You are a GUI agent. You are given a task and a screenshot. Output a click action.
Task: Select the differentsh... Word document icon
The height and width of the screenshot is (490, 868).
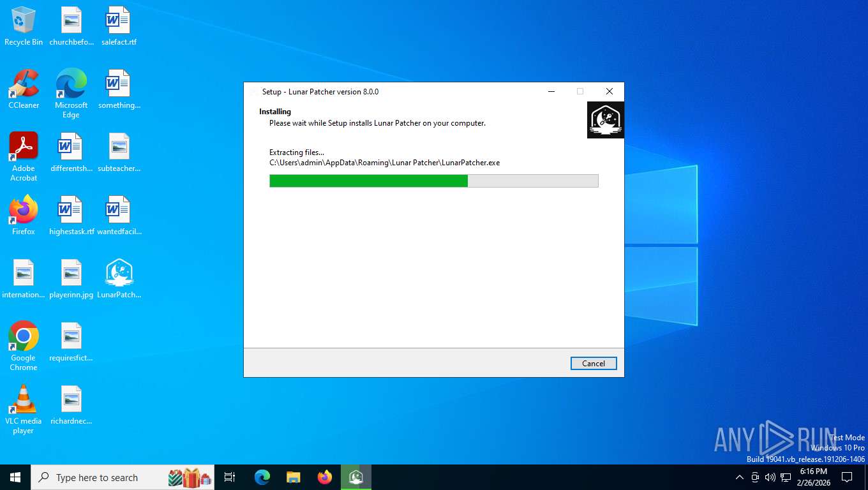(x=71, y=152)
